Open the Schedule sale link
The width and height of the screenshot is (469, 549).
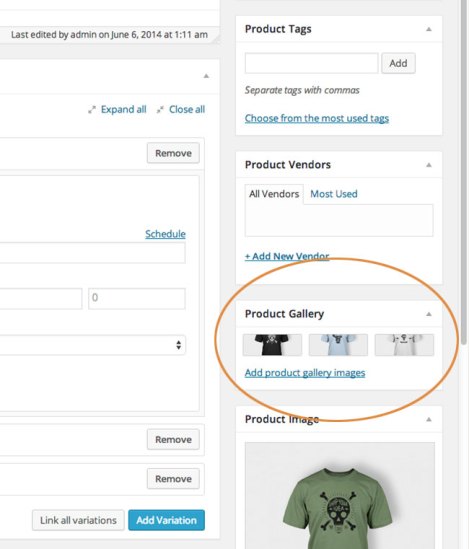pos(166,234)
